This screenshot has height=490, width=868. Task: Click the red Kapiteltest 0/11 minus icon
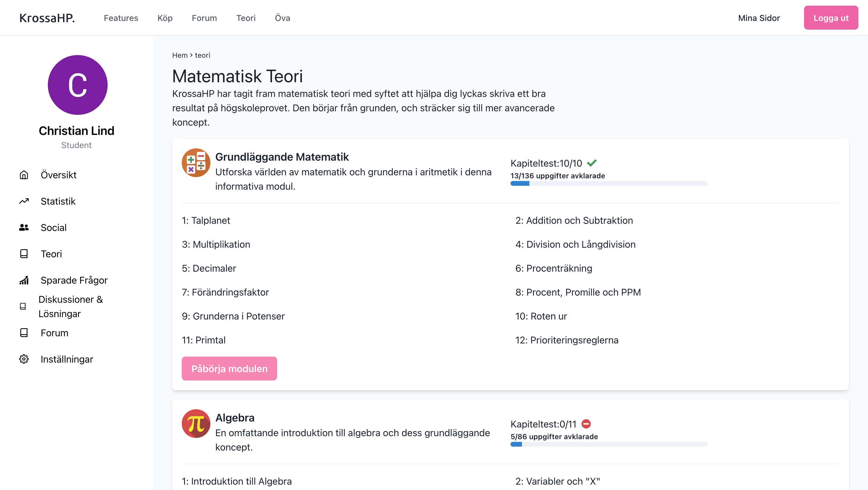(x=586, y=424)
